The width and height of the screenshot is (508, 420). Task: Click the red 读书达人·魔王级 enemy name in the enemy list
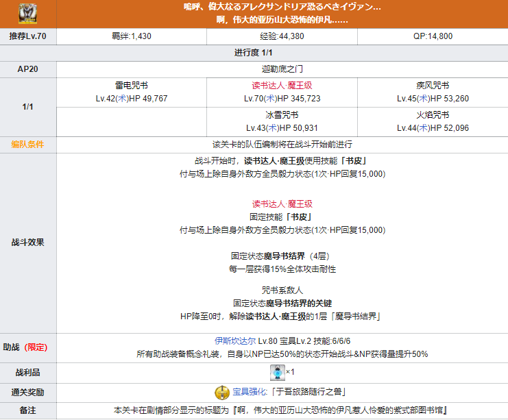(x=282, y=86)
